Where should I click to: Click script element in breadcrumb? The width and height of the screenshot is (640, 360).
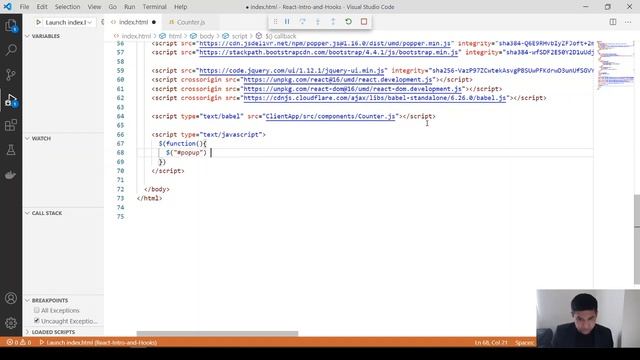click(x=239, y=36)
